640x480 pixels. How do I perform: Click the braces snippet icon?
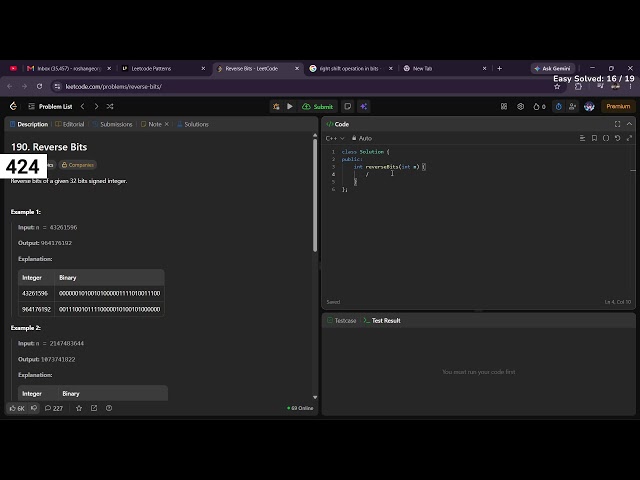pos(606,138)
